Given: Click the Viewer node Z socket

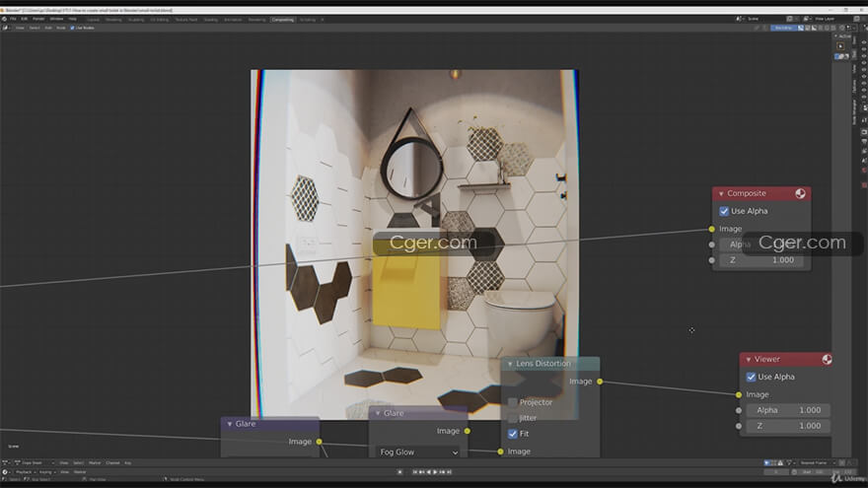Looking at the screenshot, I should coord(739,426).
